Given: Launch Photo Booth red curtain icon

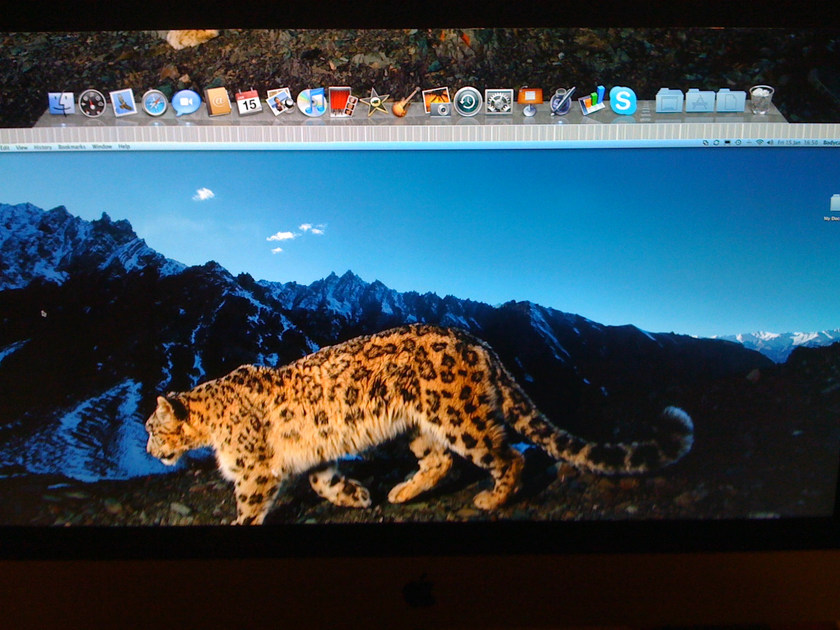Looking at the screenshot, I should point(343,102).
